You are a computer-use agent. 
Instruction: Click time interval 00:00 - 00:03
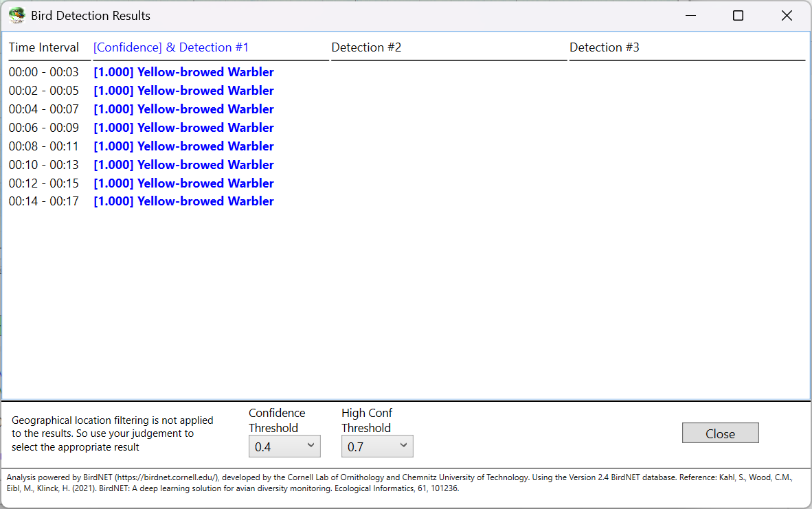click(43, 72)
